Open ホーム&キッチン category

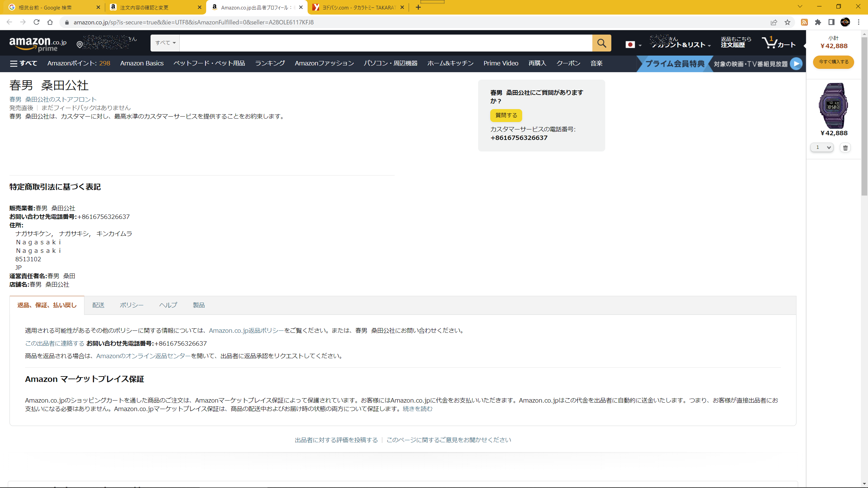[450, 63]
